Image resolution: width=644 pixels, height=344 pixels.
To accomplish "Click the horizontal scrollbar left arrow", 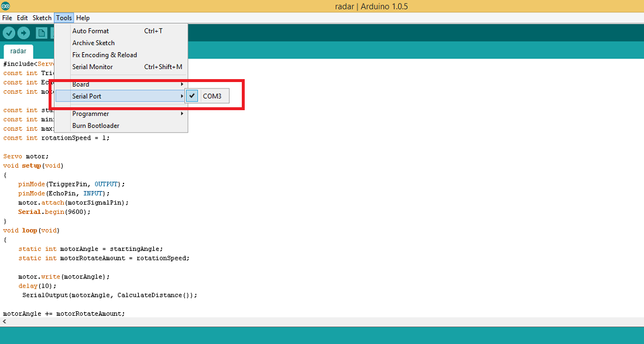I will coord(5,321).
